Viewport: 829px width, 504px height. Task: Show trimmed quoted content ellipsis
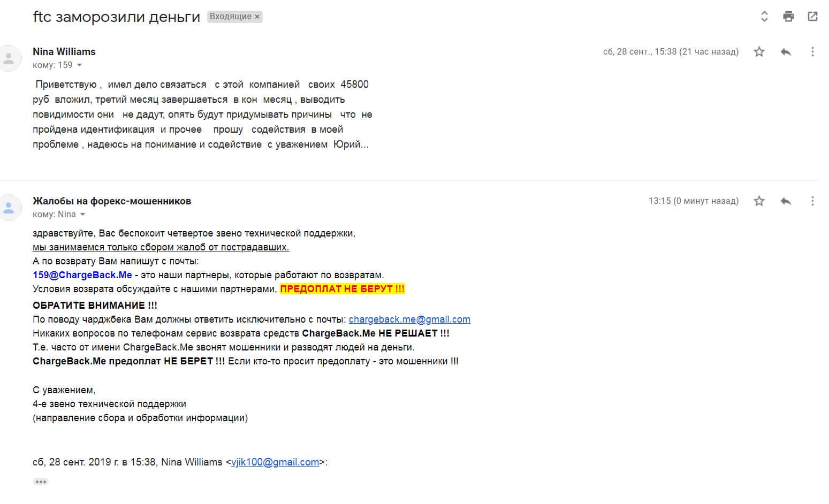tap(41, 482)
